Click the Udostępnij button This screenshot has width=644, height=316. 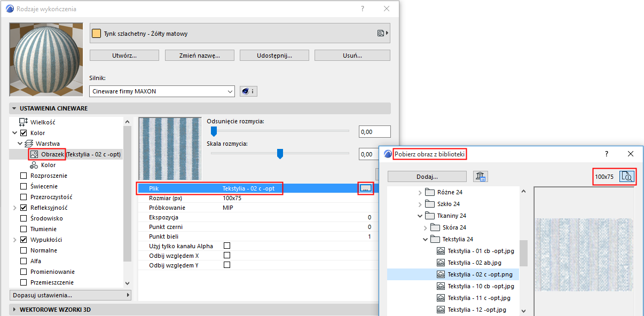click(274, 55)
